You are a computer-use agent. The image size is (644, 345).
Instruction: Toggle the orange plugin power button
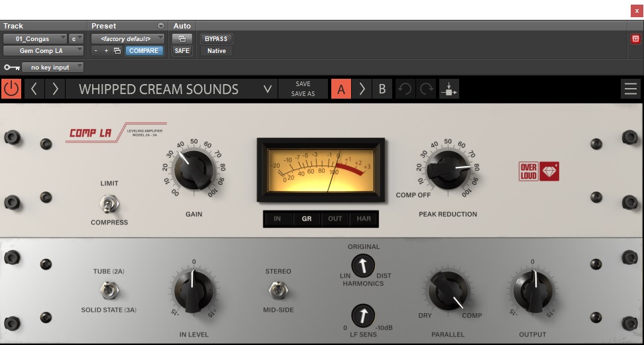coord(11,89)
